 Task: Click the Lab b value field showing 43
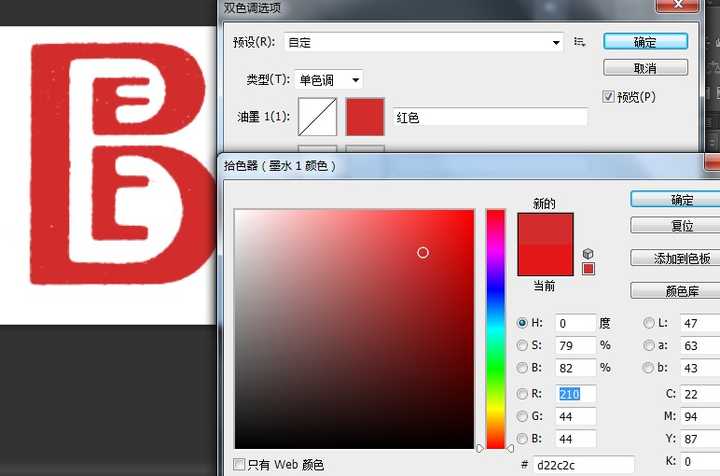(x=700, y=368)
